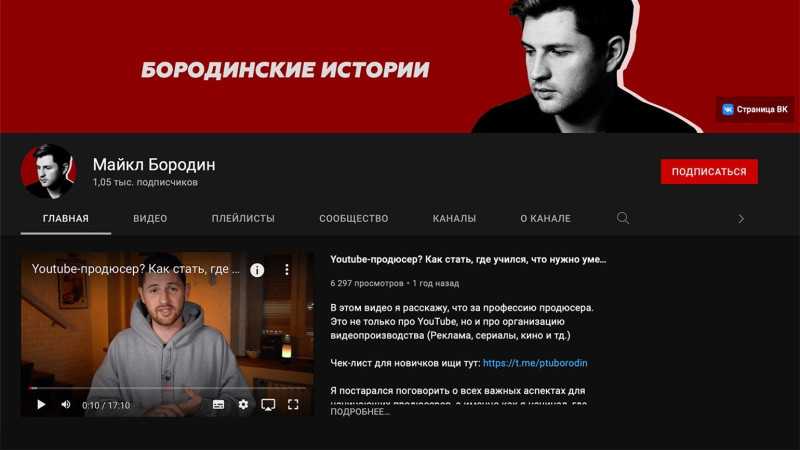
Task: Toggle subtitles in the video player
Action: [218, 405]
